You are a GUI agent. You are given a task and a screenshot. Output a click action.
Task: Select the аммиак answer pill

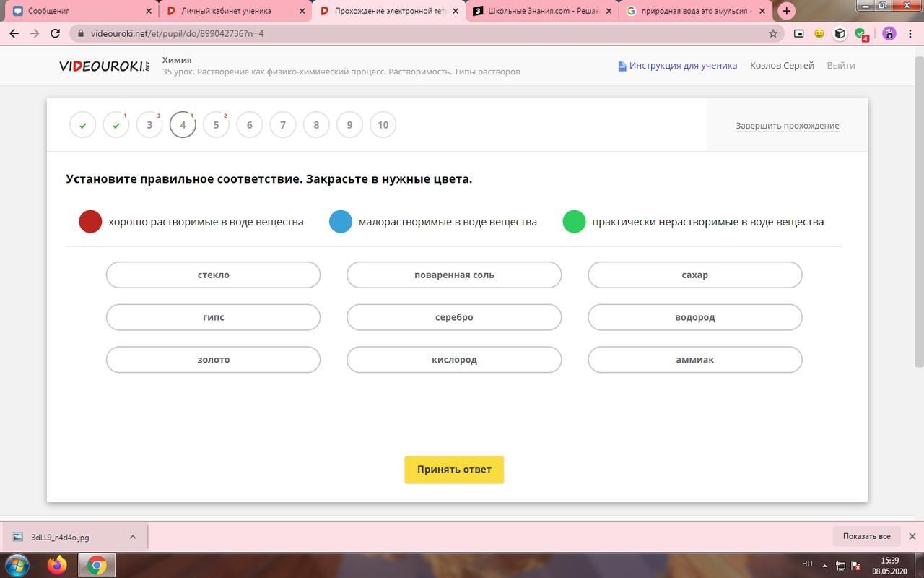[695, 360]
